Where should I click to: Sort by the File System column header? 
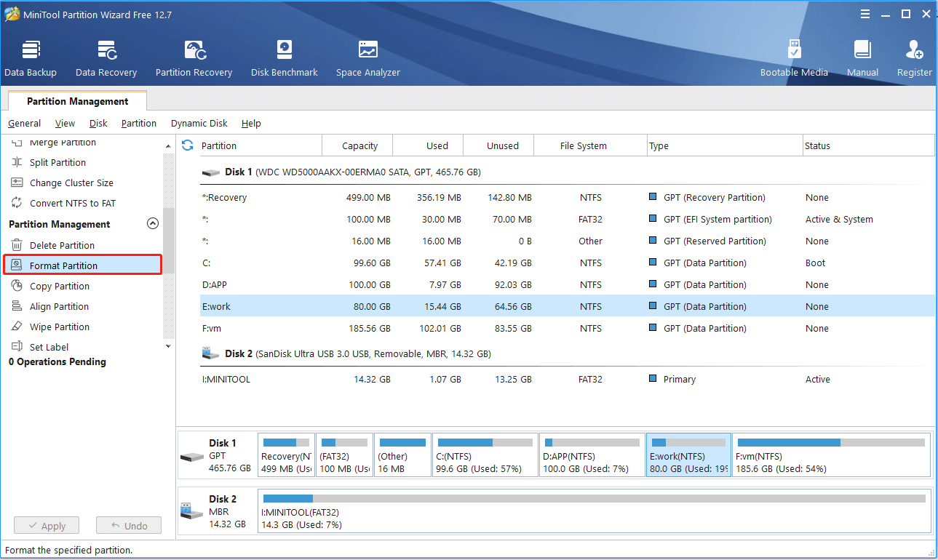(590, 145)
